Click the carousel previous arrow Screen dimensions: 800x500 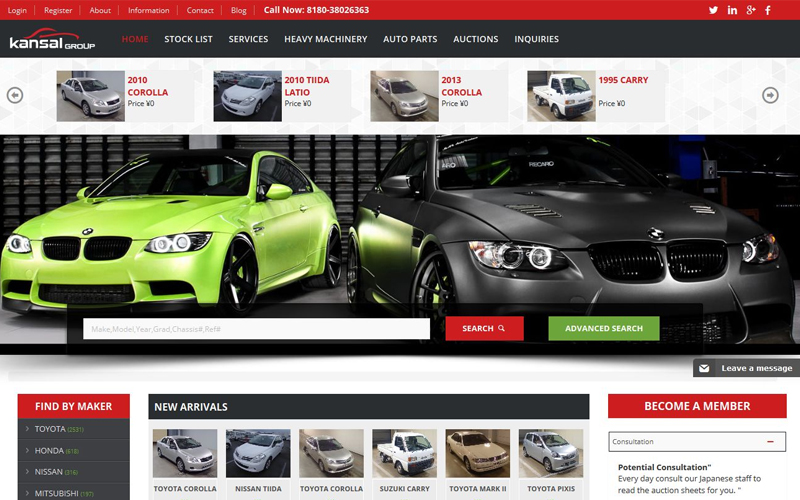click(14, 95)
